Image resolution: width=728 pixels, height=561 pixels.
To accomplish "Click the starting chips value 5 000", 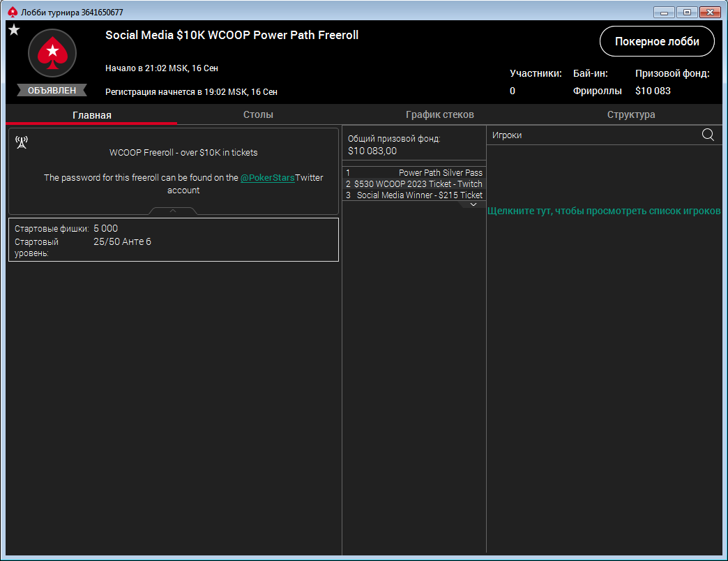I will pyautogui.click(x=106, y=228).
